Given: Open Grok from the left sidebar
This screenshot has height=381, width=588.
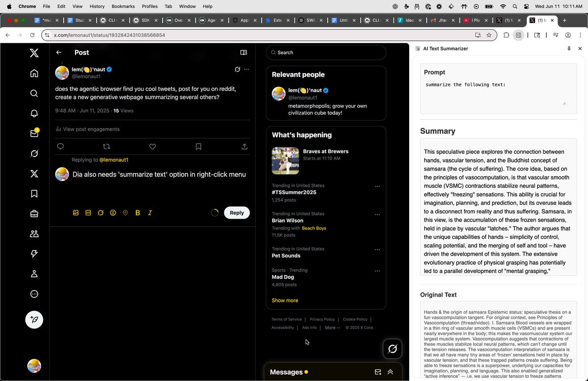Looking at the screenshot, I should coord(34,153).
